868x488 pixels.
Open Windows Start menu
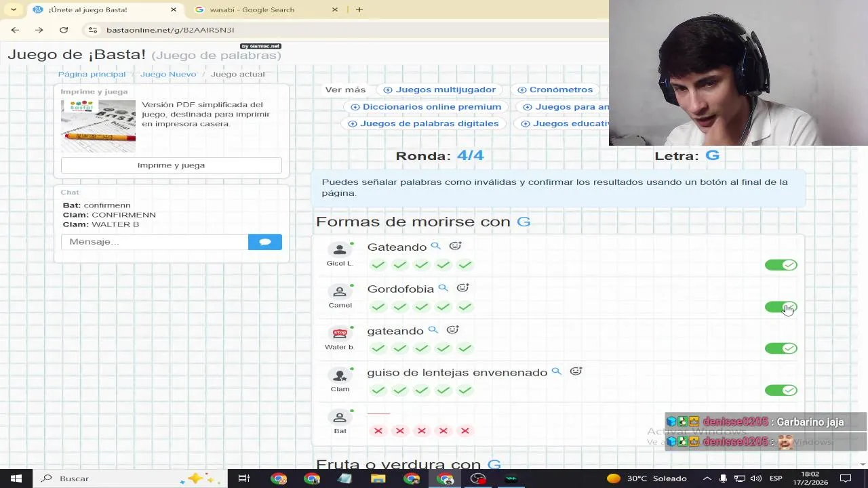pyautogui.click(x=16, y=479)
